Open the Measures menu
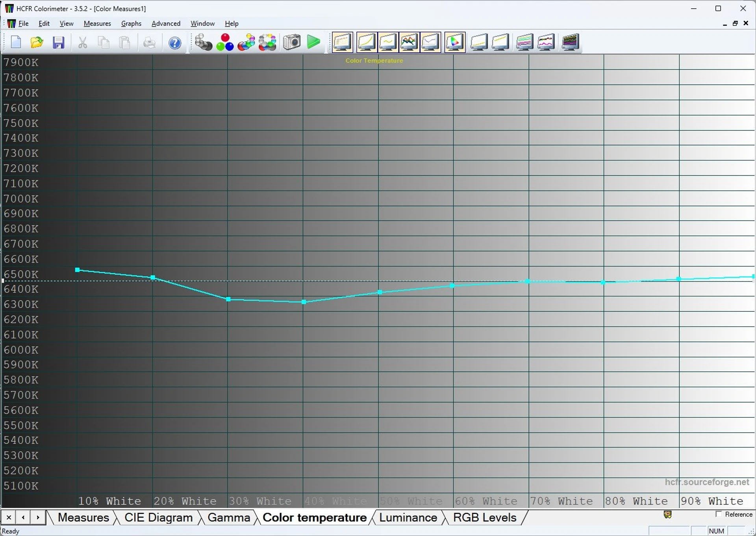The height and width of the screenshot is (536, 756). tap(97, 24)
